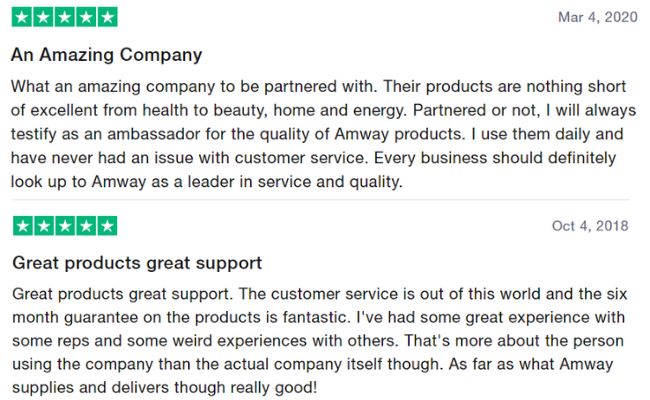650x400 pixels.
Task: Click first star of Oct 4, 2018 review
Action: coord(23,226)
